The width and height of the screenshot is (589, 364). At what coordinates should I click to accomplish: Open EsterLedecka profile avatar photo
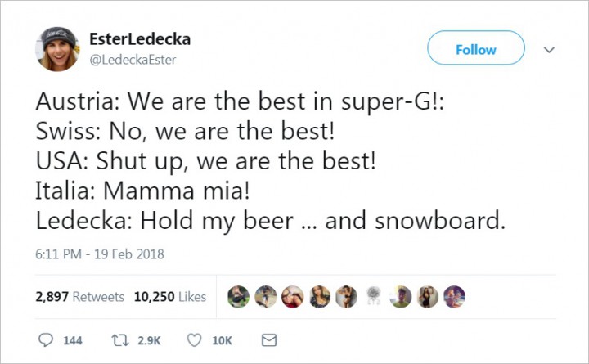coord(57,49)
